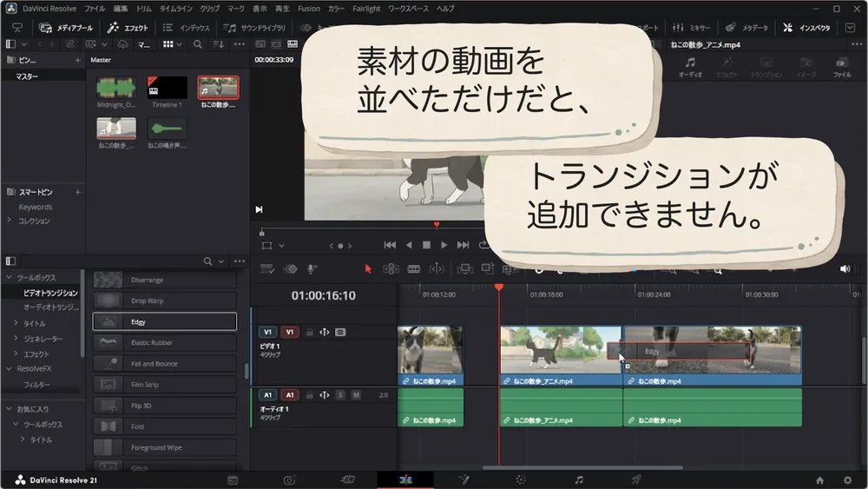Screen dimensions: 868x489
Task: Open Project Manager home icon
Action: [820, 480]
